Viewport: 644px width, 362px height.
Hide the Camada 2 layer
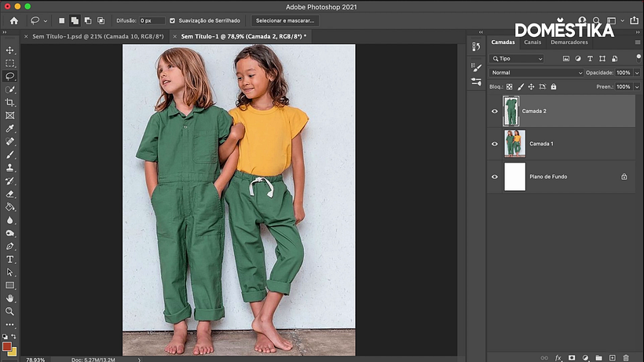[x=495, y=112]
